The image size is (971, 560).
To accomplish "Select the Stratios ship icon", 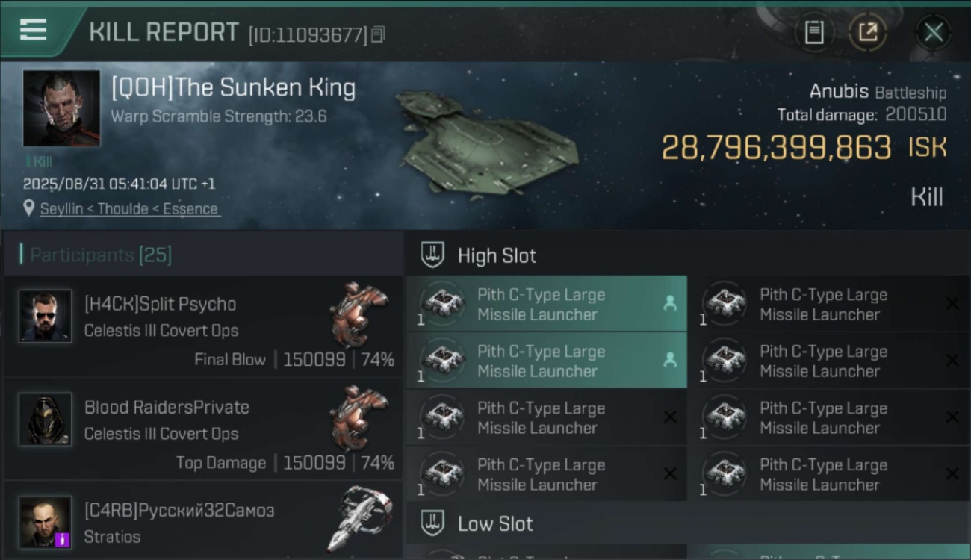I will (359, 520).
